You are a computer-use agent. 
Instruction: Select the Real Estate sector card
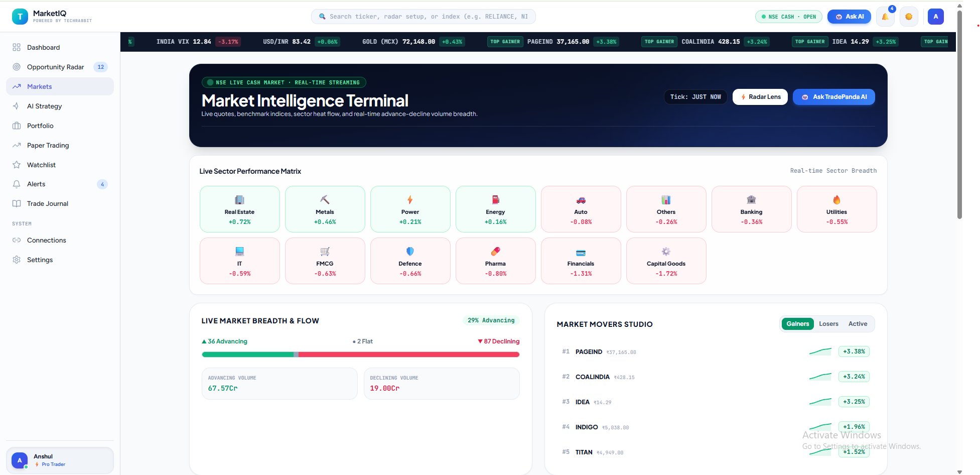(x=240, y=209)
